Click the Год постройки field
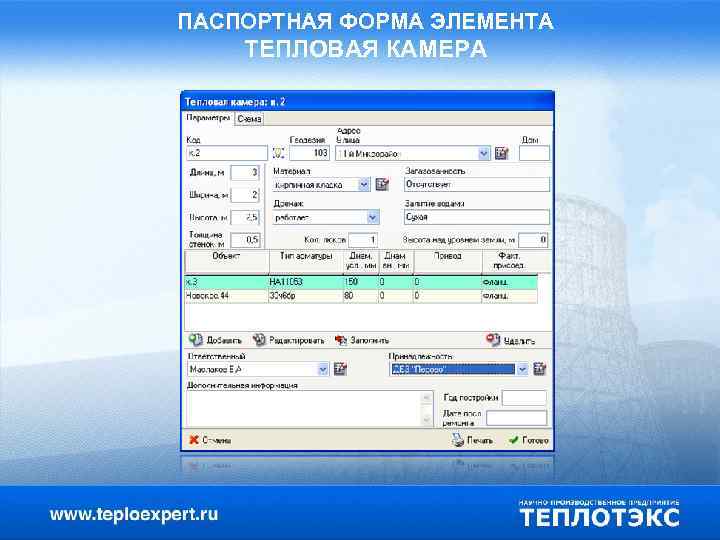The image size is (720, 540). tap(524, 398)
